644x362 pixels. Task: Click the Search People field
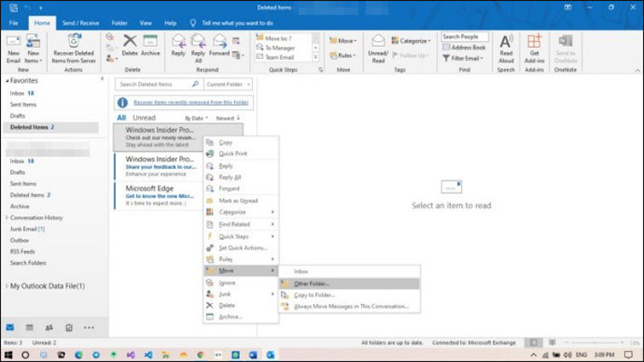(x=464, y=37)
